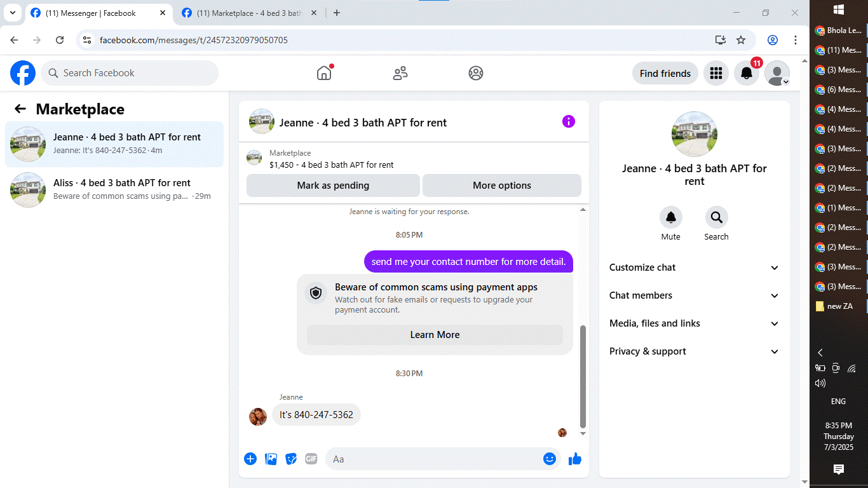This screenshot has width=868, height=488.
Task: Open the Windows Start menu
Action: pyautogui.click(x=838, y=10)
